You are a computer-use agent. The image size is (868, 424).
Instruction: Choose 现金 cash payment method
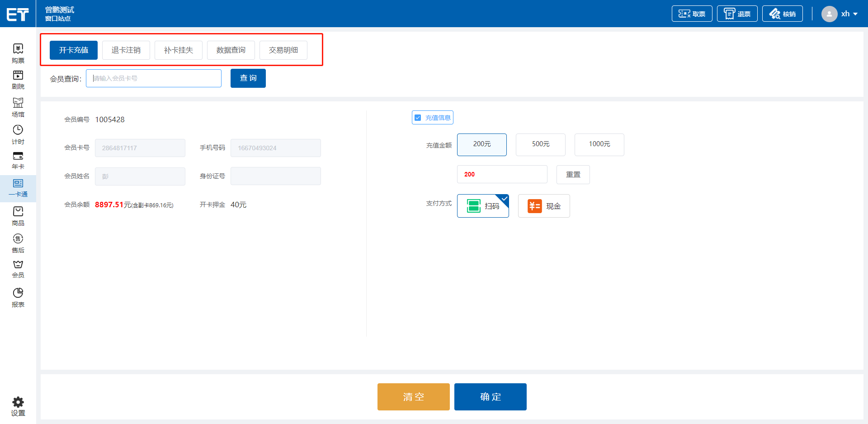click(x=544, y=206)
